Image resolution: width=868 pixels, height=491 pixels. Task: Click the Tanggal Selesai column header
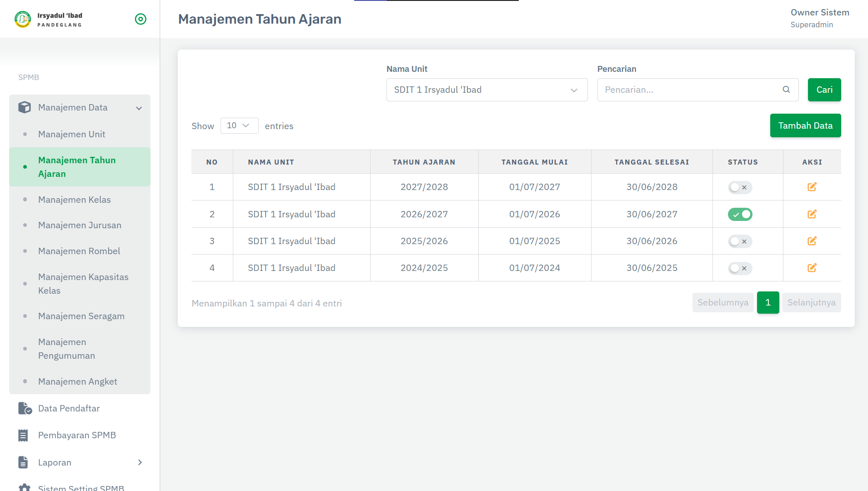pyautogui.click(x=652, y=162)
